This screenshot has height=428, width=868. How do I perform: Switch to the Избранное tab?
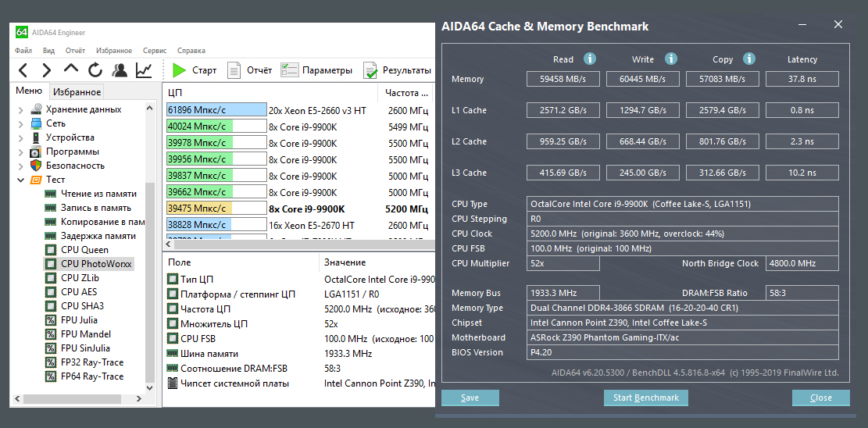pyautogui.click(x=77, y=92)
